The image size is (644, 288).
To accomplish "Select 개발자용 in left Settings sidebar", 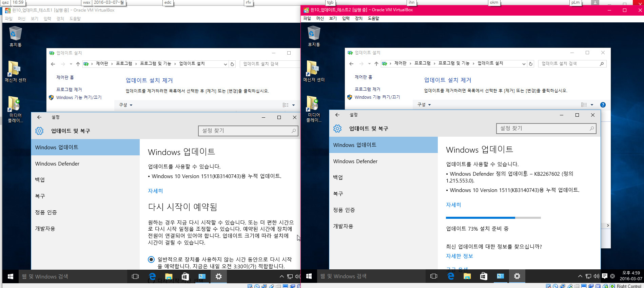I will (x=85, y=229).
